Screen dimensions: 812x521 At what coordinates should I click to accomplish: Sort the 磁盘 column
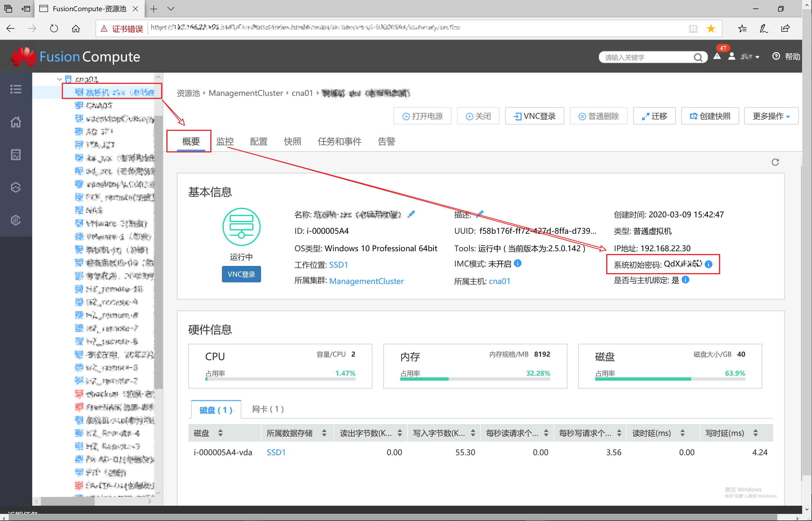click(220, 433)
